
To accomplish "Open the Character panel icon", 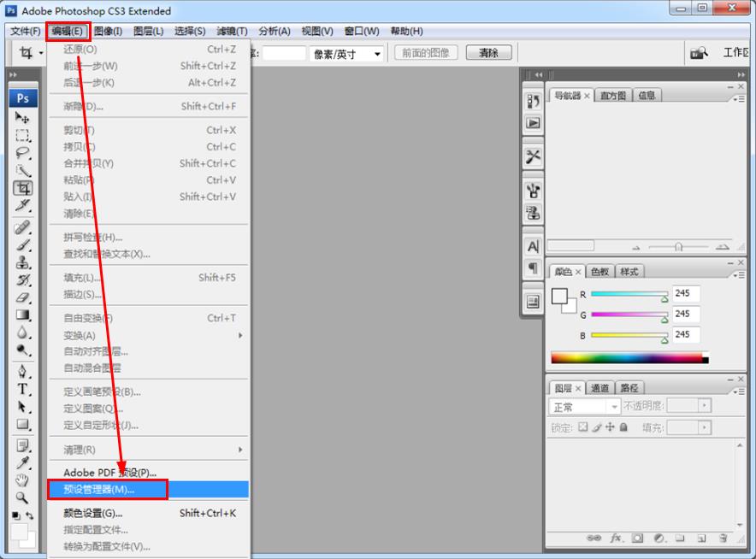I will (x=533, y=246).
